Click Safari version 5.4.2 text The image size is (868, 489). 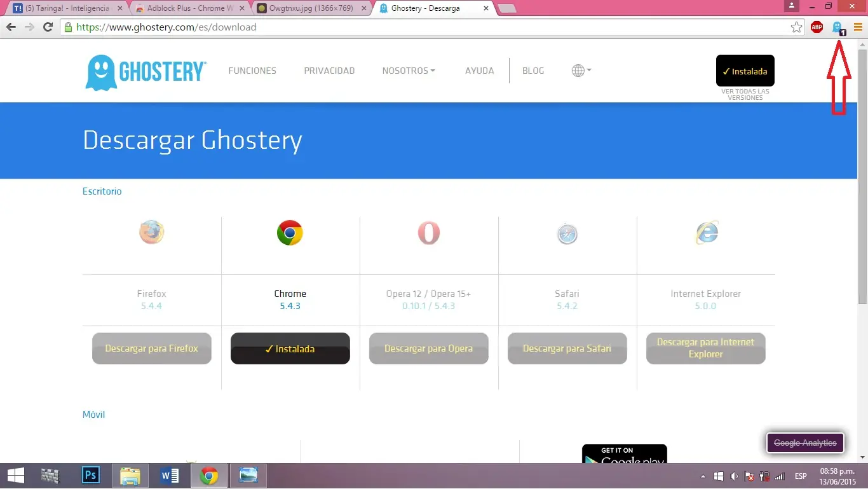tap(567, 306)
